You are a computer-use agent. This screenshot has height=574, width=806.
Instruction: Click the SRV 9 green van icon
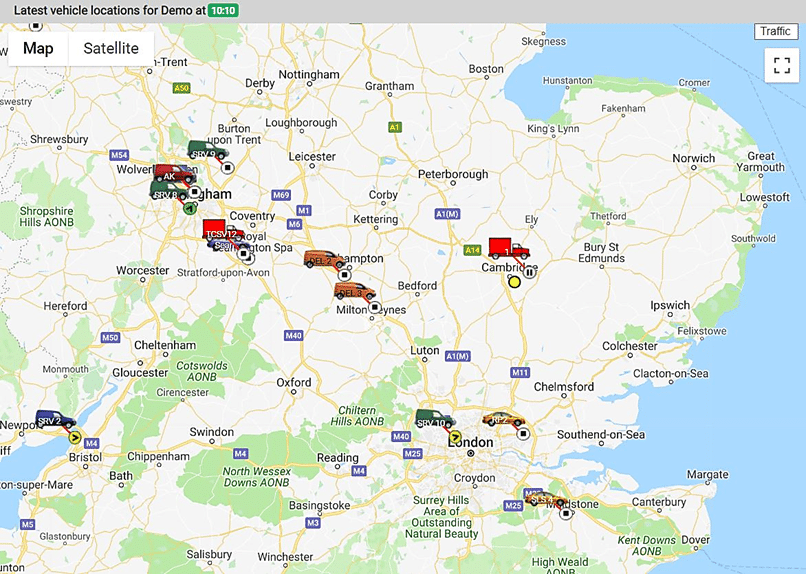click(208, 150)
